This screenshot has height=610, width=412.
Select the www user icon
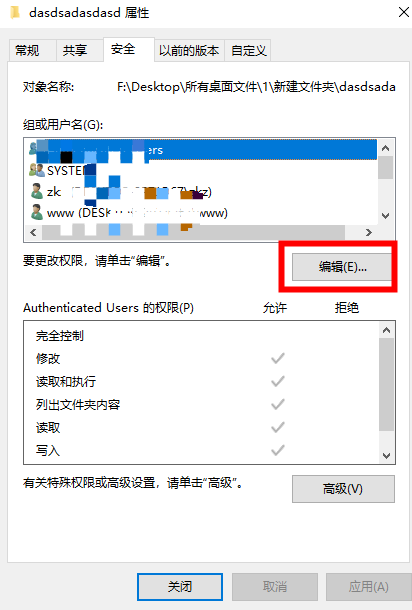37,212
